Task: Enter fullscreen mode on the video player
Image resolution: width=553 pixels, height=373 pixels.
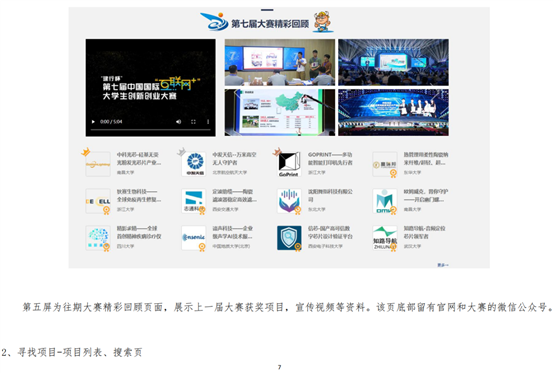Action: (193, 122)
